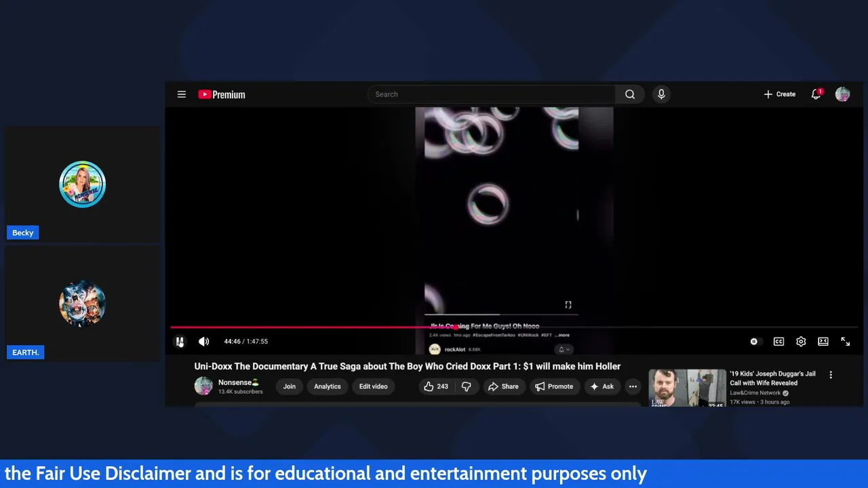The width and height of the screenshot is (868, 488).
Task: Click the 13.4K subscribers text
Action: pyautogui.click(x=240, y=392)
